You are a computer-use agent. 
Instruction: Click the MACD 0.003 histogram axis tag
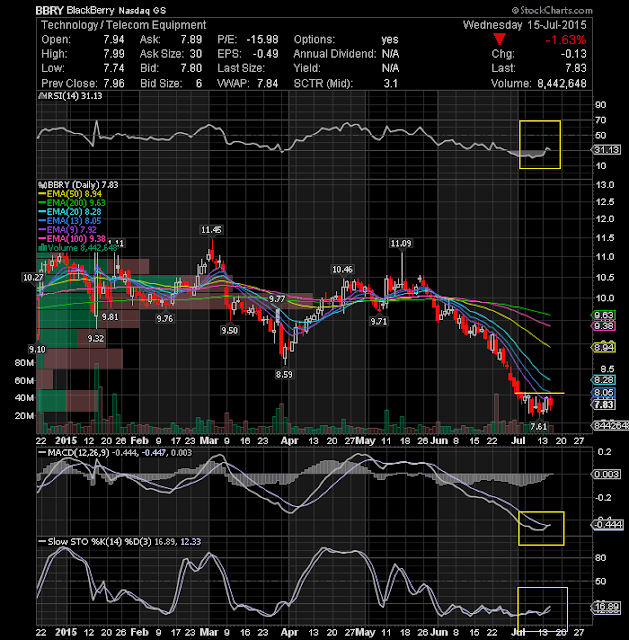click(x=606, y=474)
